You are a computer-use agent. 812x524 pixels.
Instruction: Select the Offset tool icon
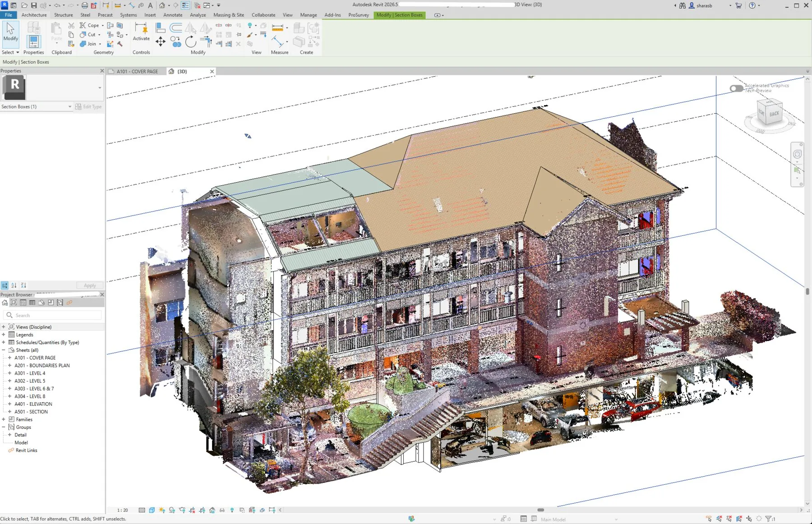[x=175, y=28]
